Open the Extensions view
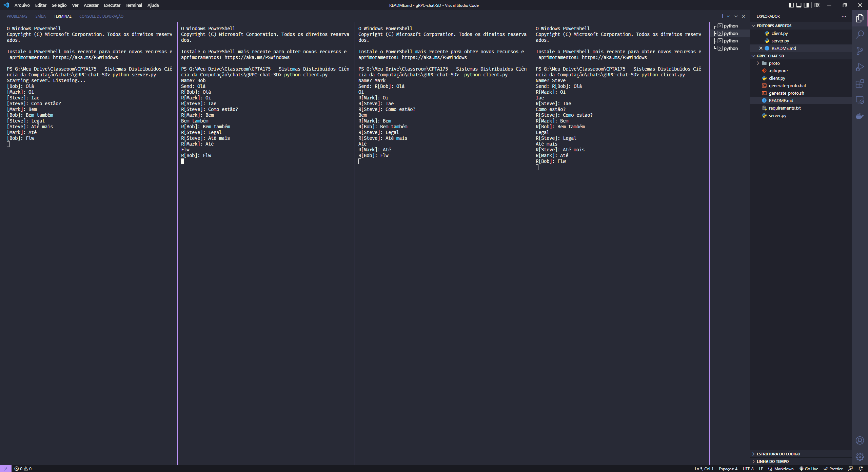The height and width of the screenshot is (472, 868). click(x=860, y=83)
